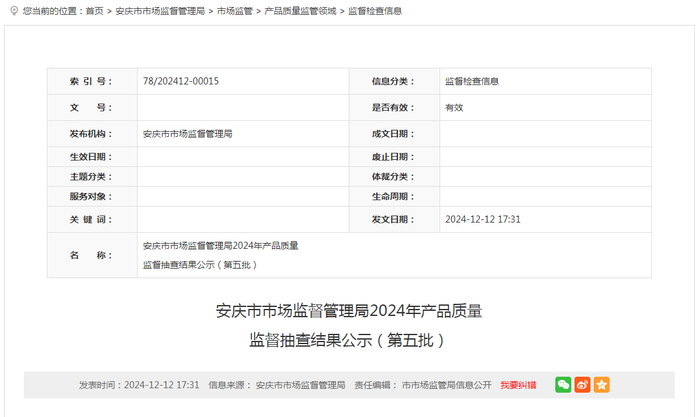
Task: Share the article via the Weibo icon
Action: tap(582, 385)
